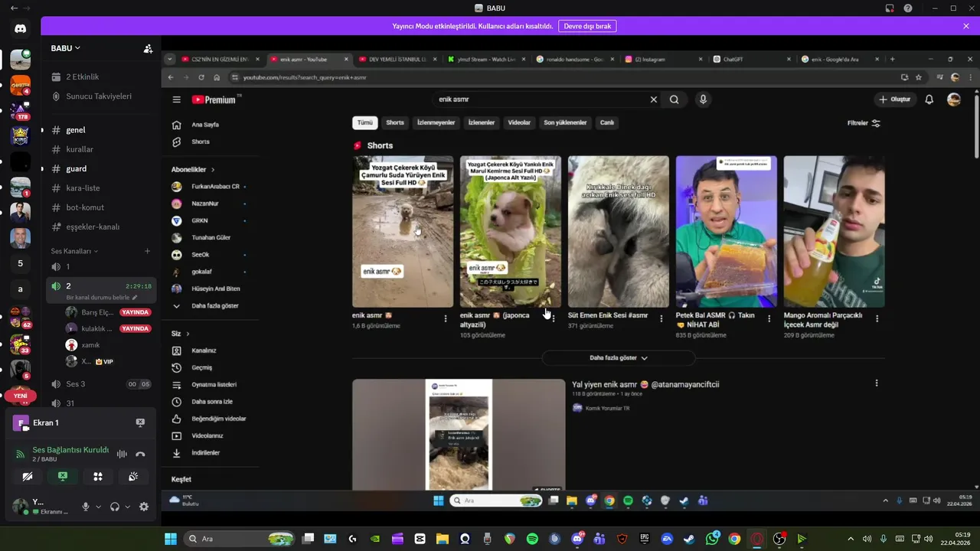Select the Videolar filter chip
This screenshot has height=551, width=980.
519,122
